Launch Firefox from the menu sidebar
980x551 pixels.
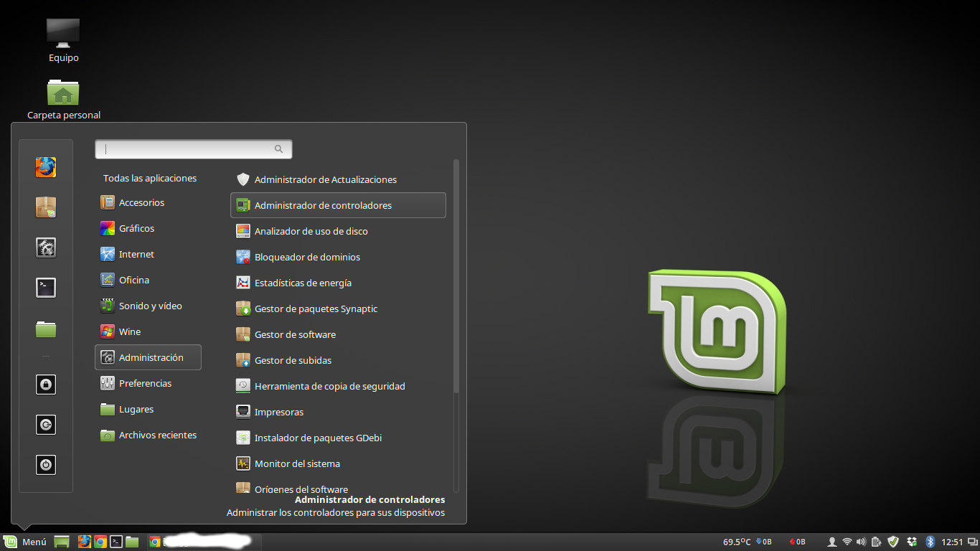46,167
